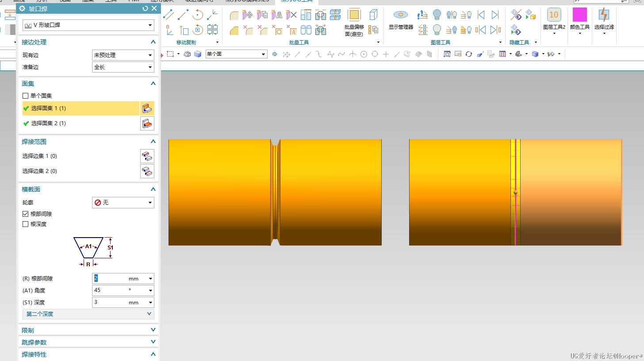Image resolution: width=644 pixels, height=361 pixels.
Task: Uncheck the 根部间隙 checkbox
Action: point(25,214)
